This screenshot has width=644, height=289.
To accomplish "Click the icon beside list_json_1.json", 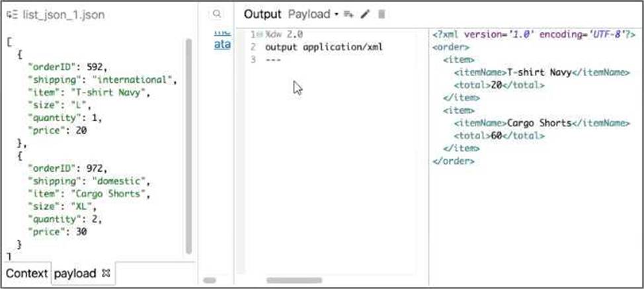I will click(11, 15).
